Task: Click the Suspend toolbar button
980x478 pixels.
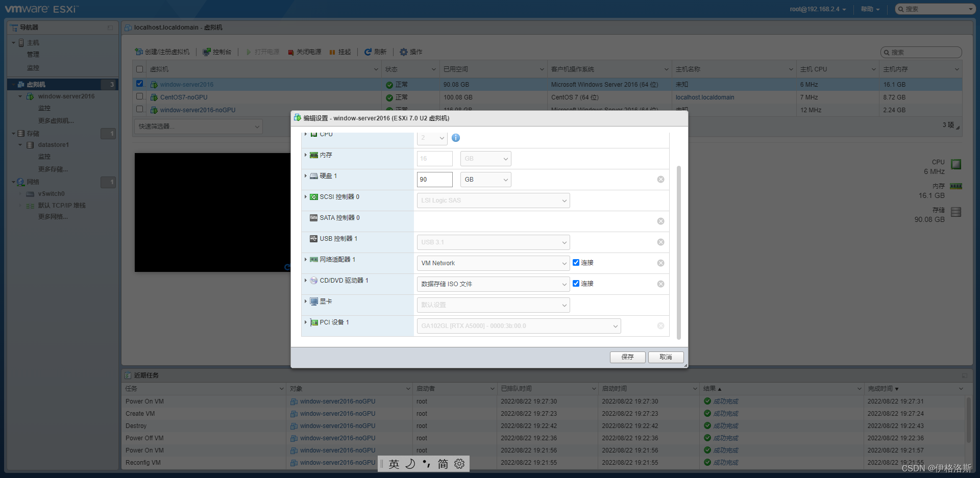Action: [340, 52]
